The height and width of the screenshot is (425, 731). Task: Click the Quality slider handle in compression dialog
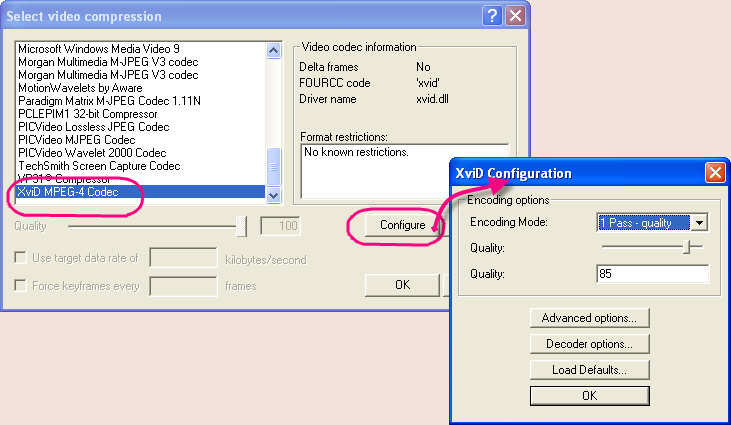[x=241, y=226]
